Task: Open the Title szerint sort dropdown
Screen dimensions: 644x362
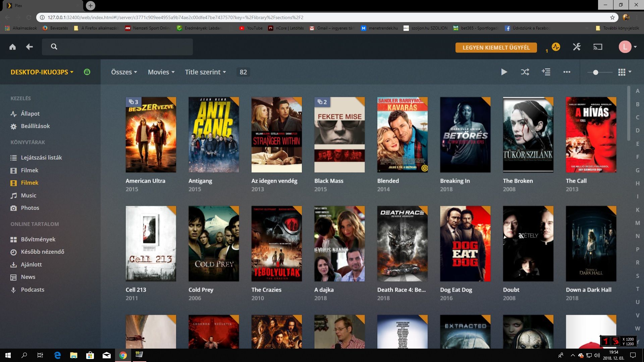Action: click(x=206, y=72)
